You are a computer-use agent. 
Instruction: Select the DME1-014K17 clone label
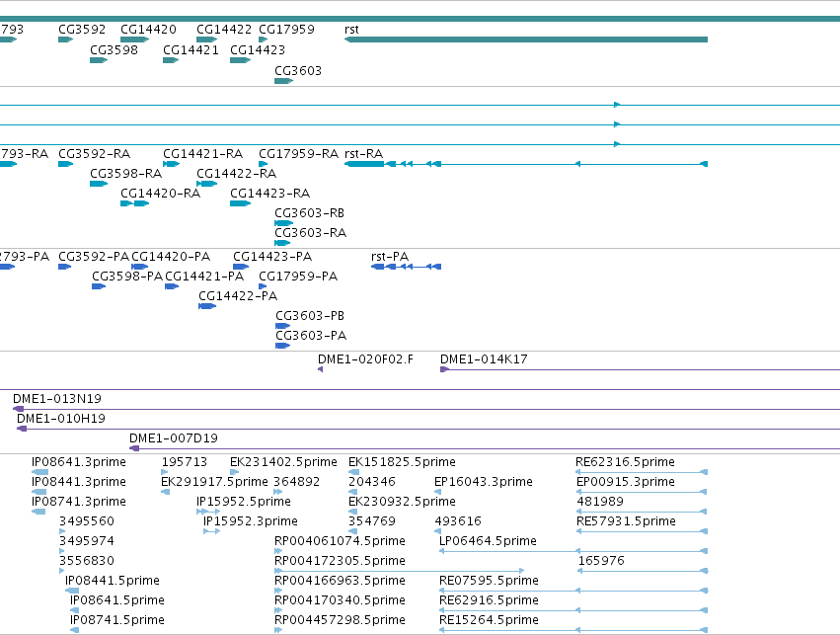tap(484, 359)
